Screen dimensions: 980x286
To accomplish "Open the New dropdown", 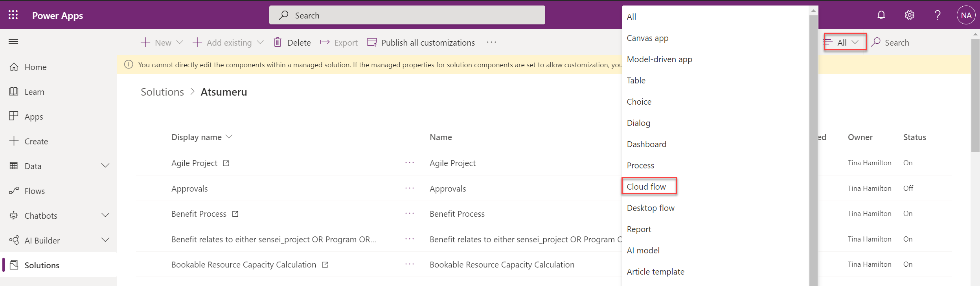I will click(162, 42).
